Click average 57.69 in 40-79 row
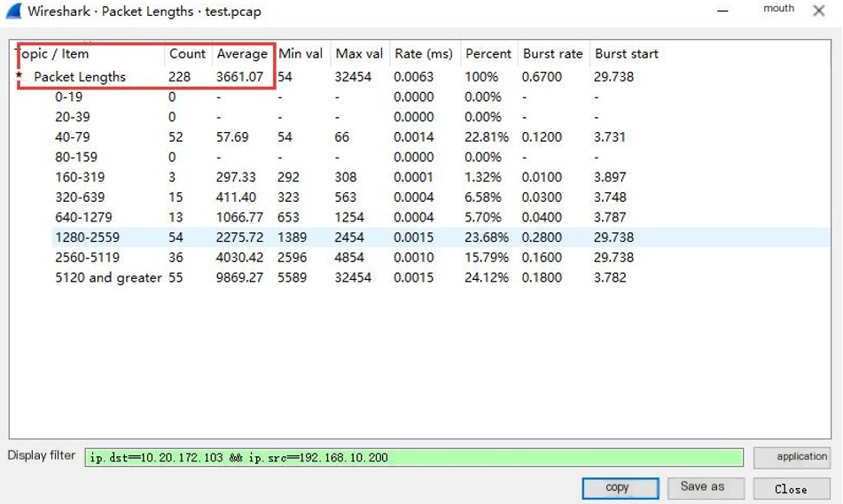843x504 pixels. point(232,137)
